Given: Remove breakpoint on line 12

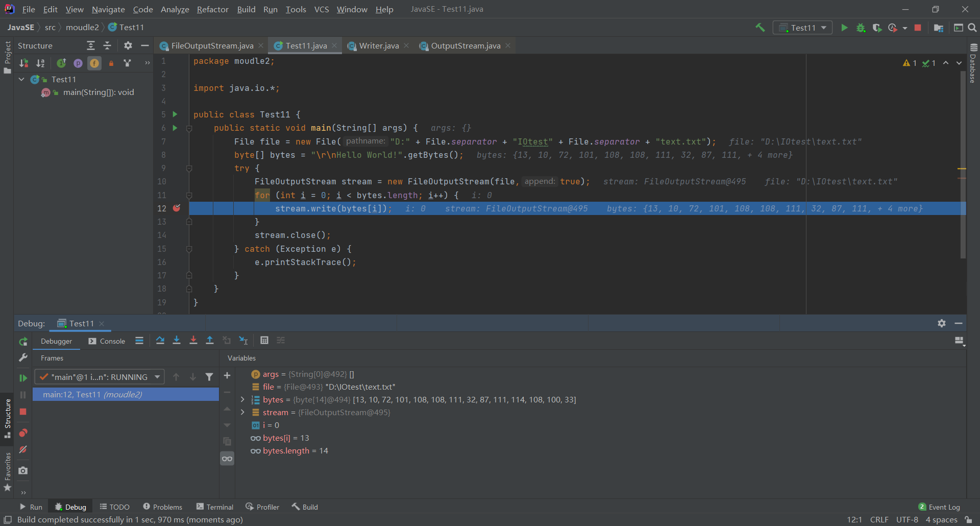Looking at the screenshot, I should pos(177,208).
